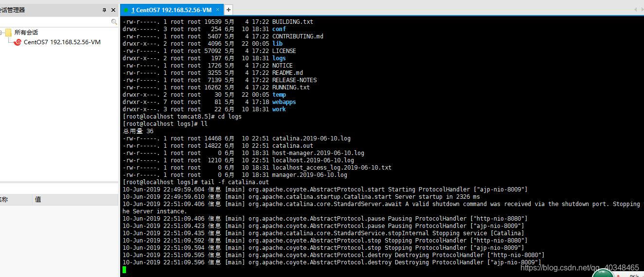This screenshot has width=644, height=277.
Task: Click the blue work directory name
Action: [x=279, y=109]
